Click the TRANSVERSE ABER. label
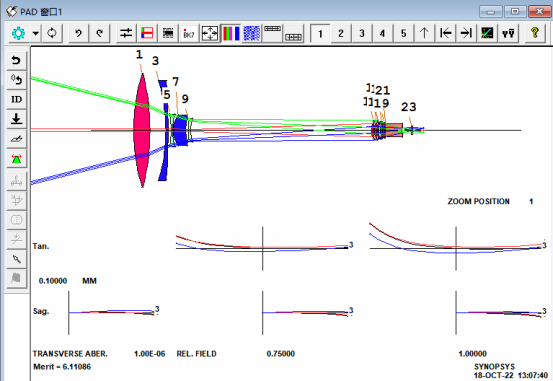Image resolution: width=553 pixels, height=381 pixels. (70, 354)
